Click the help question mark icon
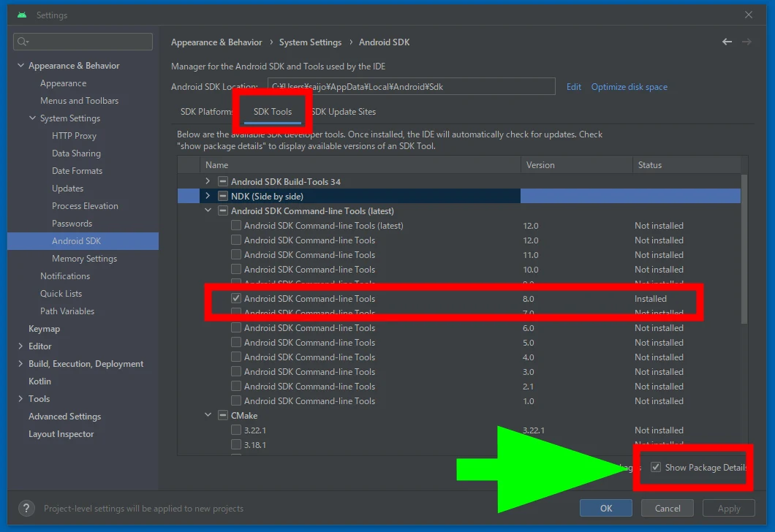775x532 pixels. tap(26, 508)
